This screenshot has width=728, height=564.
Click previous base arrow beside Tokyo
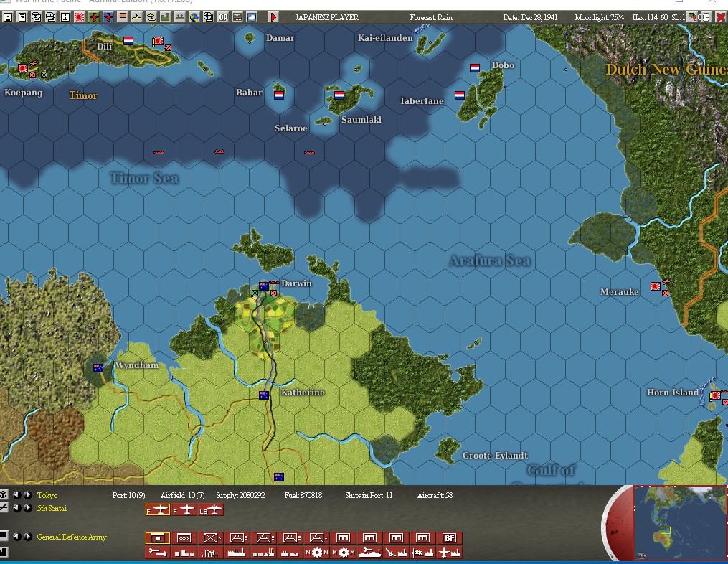(17, 495)
